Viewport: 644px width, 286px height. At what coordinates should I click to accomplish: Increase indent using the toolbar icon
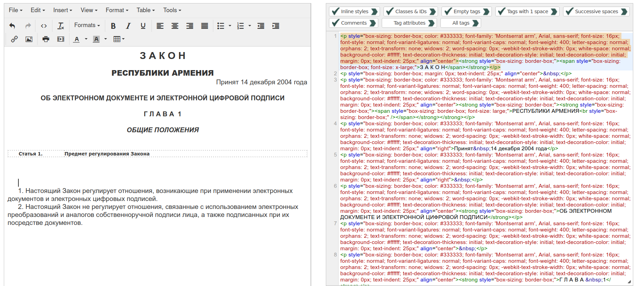275,26
